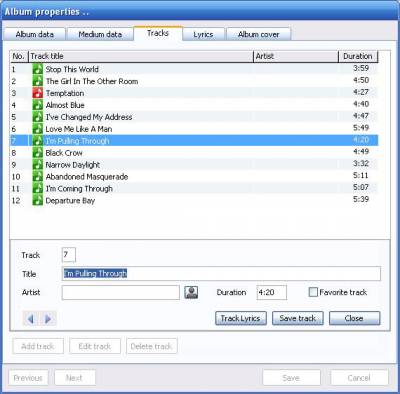Viewport: 400px width, 394px height.
Task: Select Narrow Daylight track row
Action: 194,165
